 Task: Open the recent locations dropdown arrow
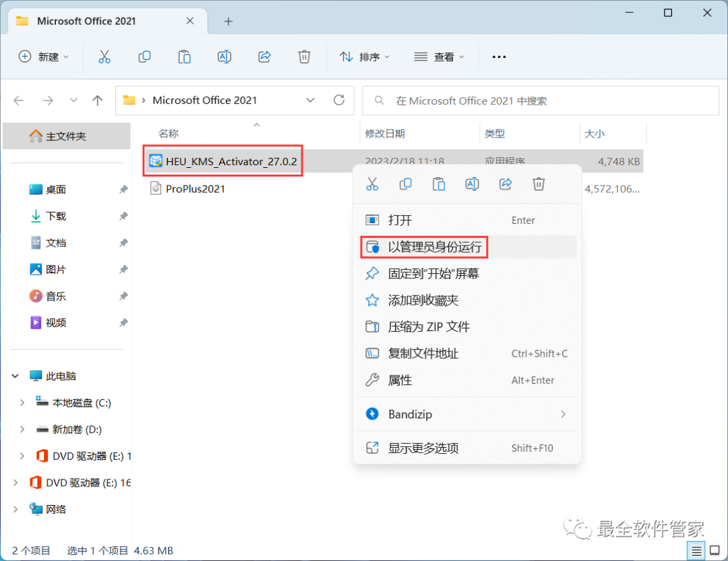[x=73, y=100]
